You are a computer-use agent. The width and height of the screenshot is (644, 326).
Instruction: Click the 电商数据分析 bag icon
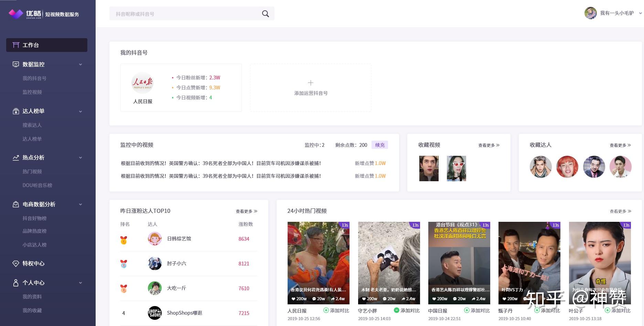pyautogui.click(x=16, y=204)
